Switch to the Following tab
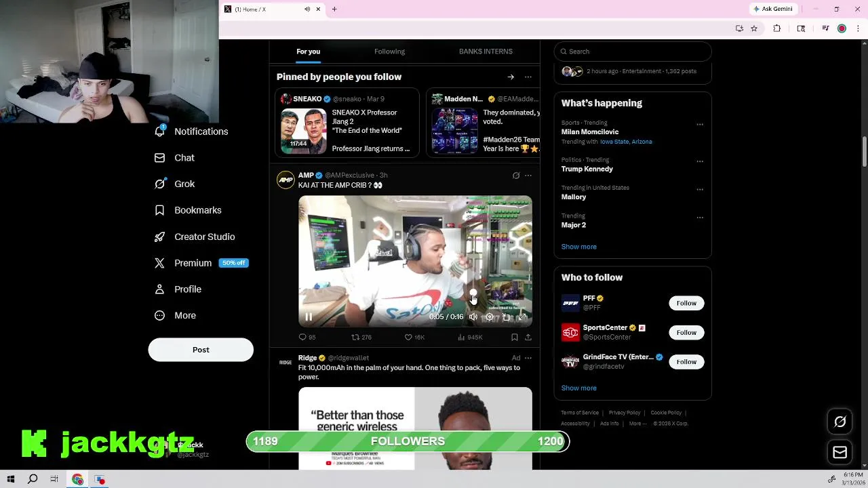 pos(389,52)
